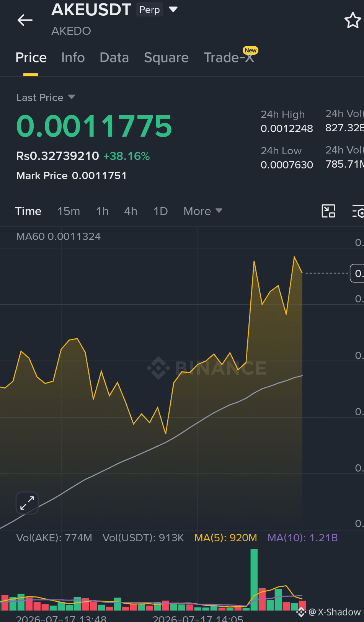The image size is (364, 622).
Task: Tap the Vol(AKE): 774M label
Action: [x=54, y=537]
